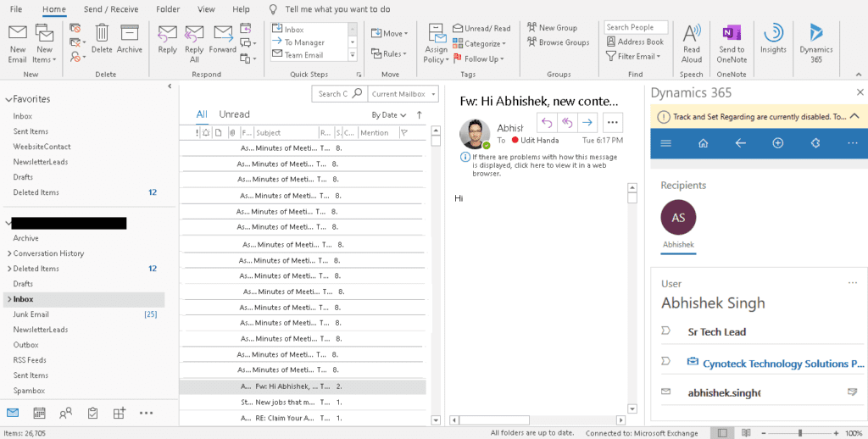Screen dimensions: 868x439
Task: Open the New Items menu
Action: click(x=44, y=44)
